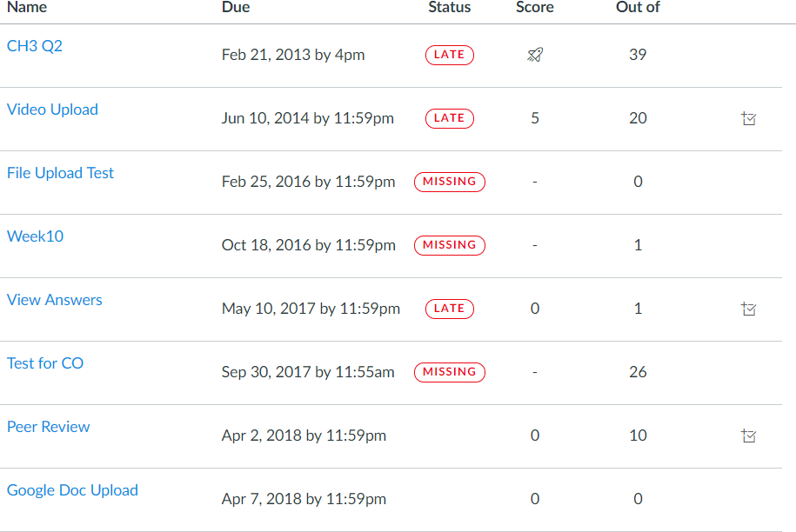Click the rocket icon in CH3 Q2 score

pyautogui.click(x=535, y=55)
